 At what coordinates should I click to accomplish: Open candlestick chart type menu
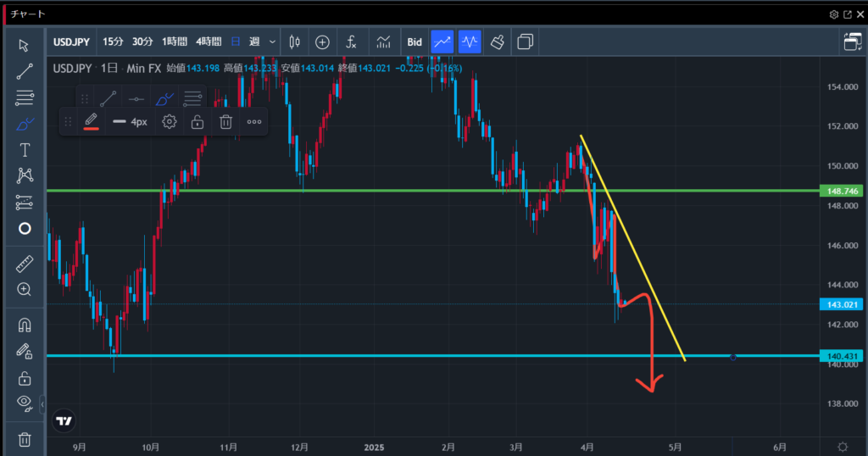[x=294, y=42]
